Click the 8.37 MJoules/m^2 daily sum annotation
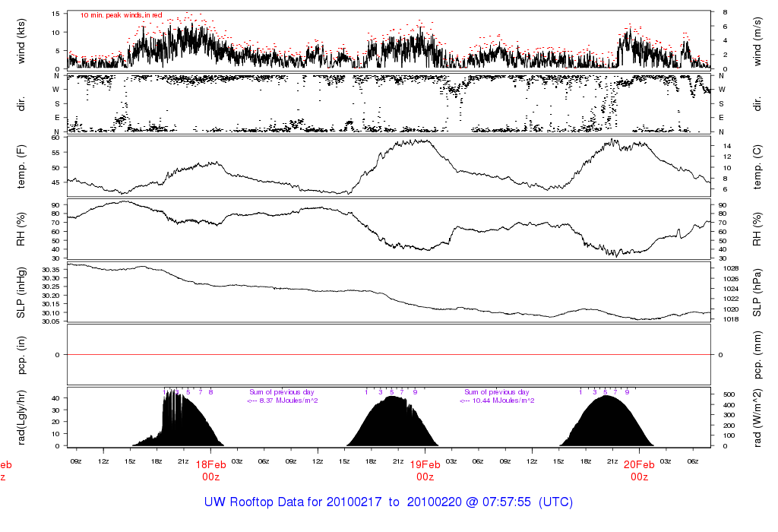The width and height of the screenshot is (778, 532). [x=282, y=401]
